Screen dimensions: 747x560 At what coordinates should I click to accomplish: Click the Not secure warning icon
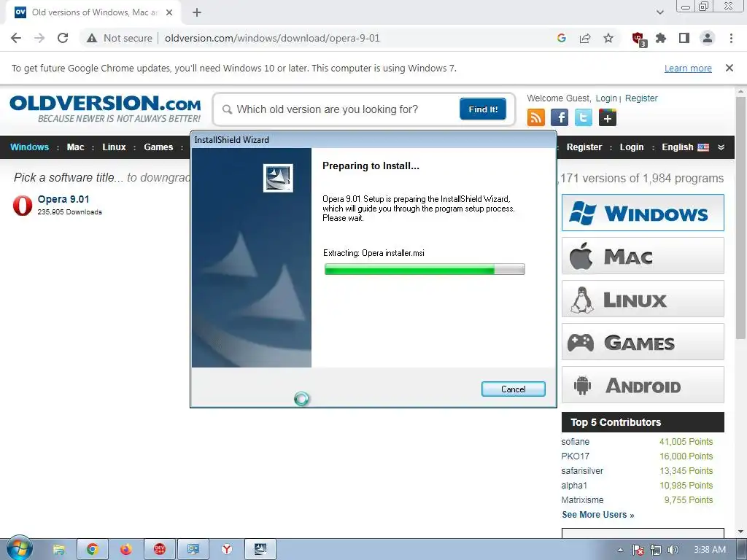coord(92,38)
